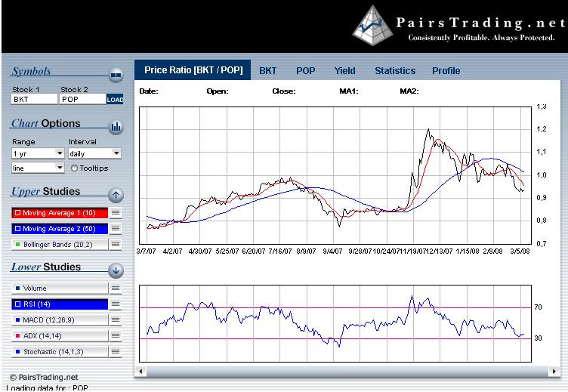The height and width of the screenshot is (392, 568).
Task: Toggle Moving Average 2 (50) study
Action: click(60, 229)
